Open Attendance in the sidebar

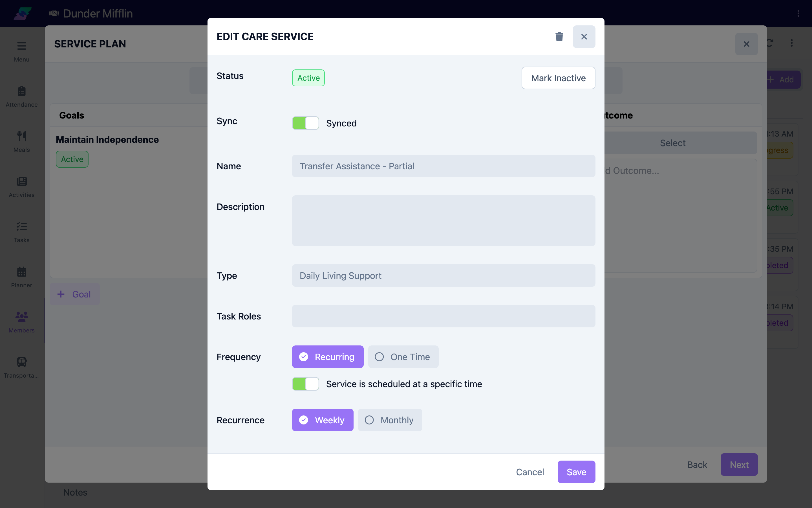pyautogui.click(x=21, y=97)
